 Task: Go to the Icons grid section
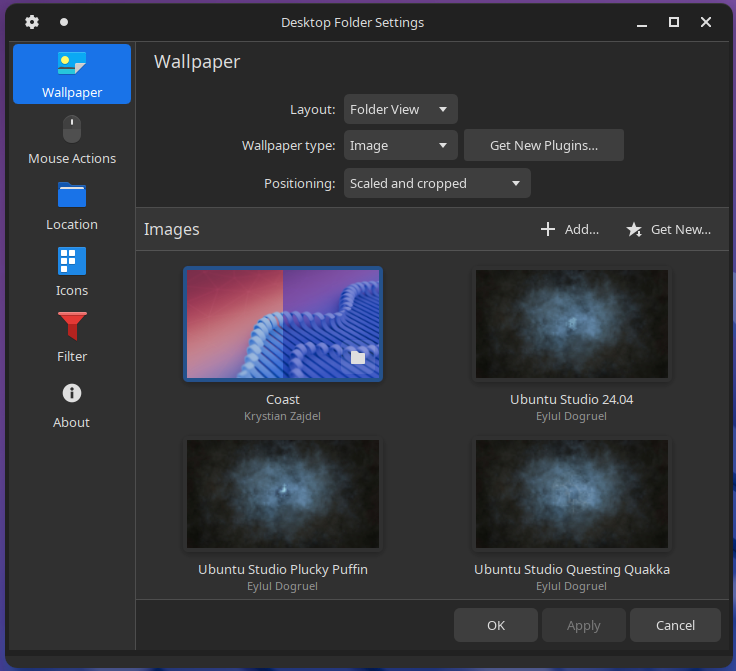click(x=72, y=272)
